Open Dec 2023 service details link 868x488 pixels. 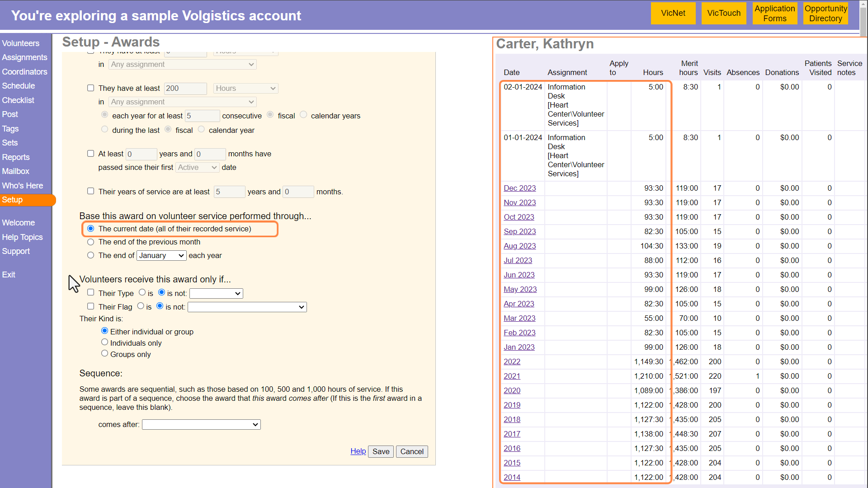point(519,188)
